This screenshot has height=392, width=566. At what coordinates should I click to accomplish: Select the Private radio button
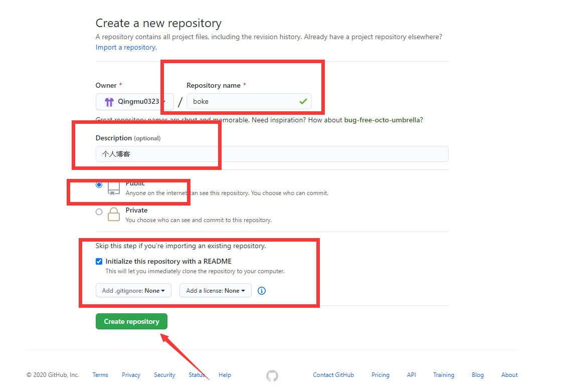coord(99,212)
